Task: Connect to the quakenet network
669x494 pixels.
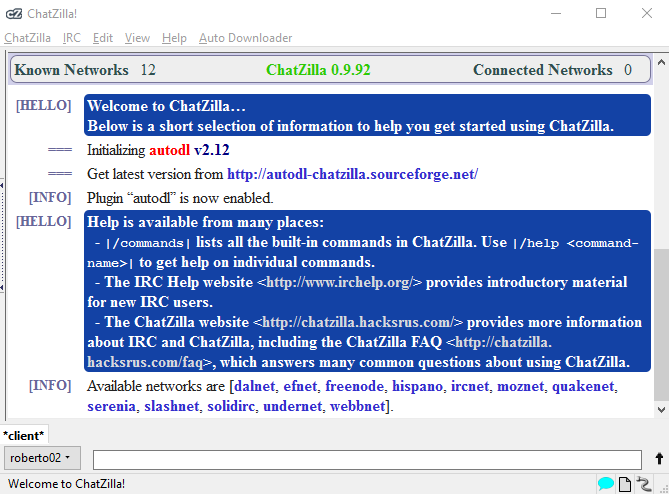Action: pos(583,386)
